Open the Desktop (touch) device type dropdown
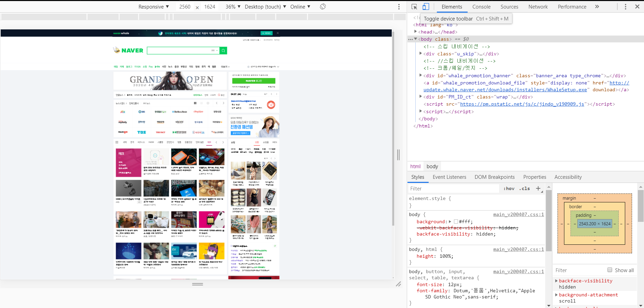The image size is (644, 308). (x=265, y=6)
